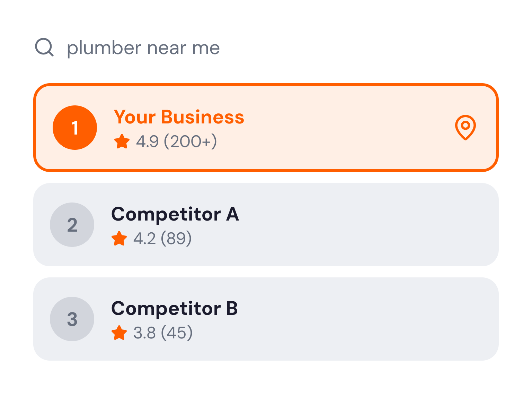Viewport: 532px width, 405px height.
Task: Click the star icon beside 3.8 rating
Action: tap(119, 333)
